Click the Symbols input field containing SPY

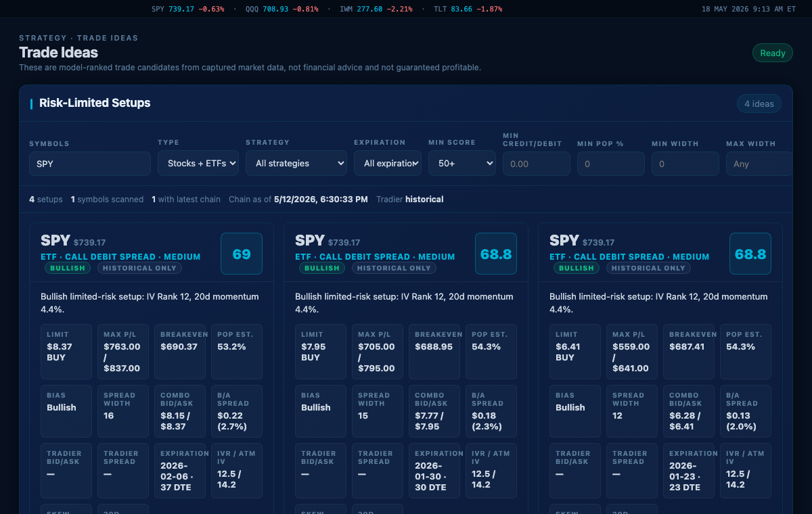pyautogui.click(x=90, y=164)
